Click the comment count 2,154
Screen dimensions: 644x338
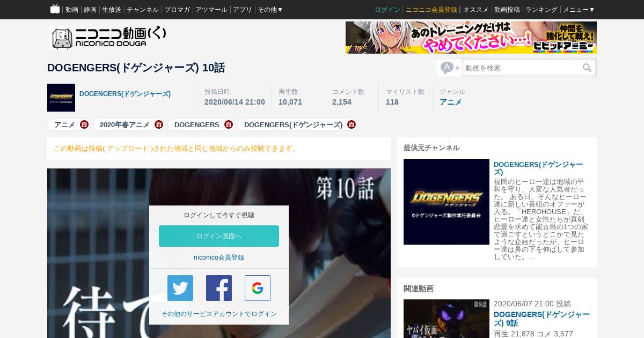pos(342,102)
